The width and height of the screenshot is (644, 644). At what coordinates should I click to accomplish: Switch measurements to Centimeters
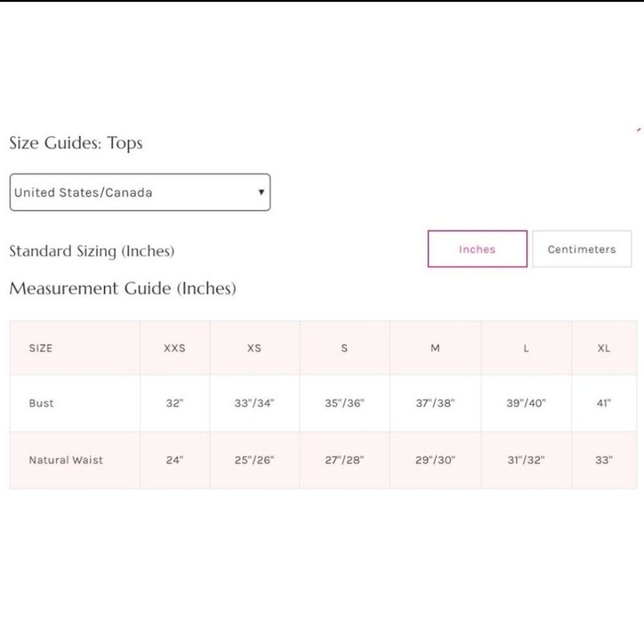click(582, 249)
